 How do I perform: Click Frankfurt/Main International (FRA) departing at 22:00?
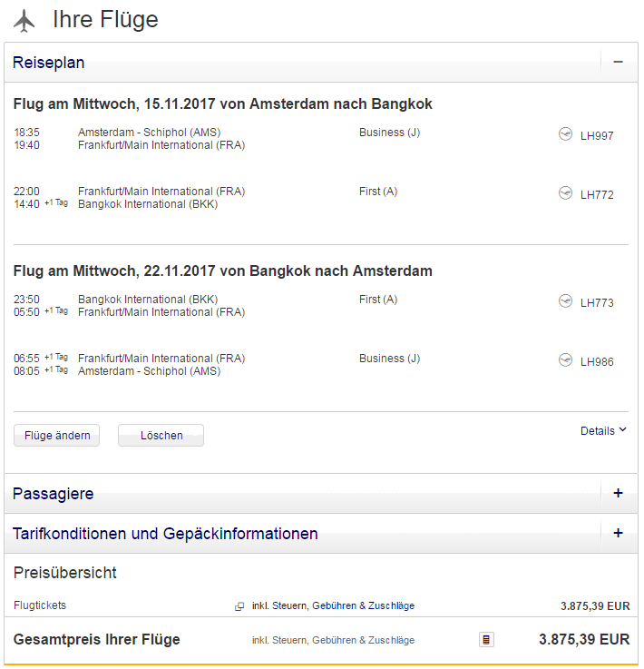click(161, 192)
